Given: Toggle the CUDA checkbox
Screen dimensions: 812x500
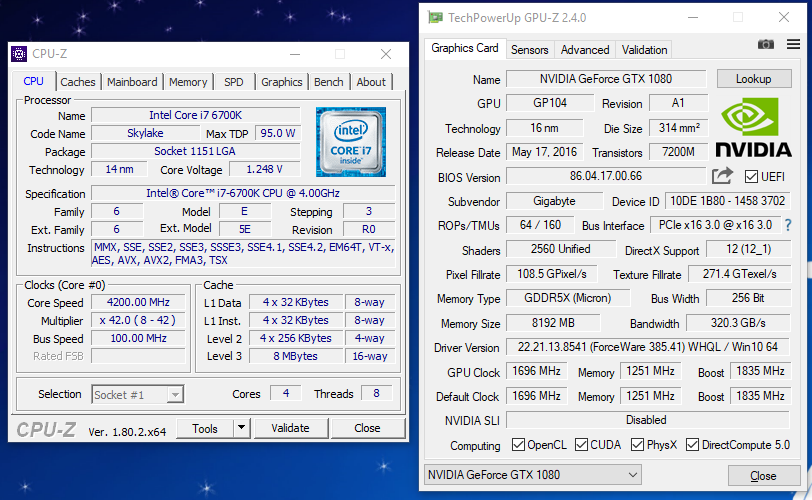Looking at the screenshot, I should [582, 445].
